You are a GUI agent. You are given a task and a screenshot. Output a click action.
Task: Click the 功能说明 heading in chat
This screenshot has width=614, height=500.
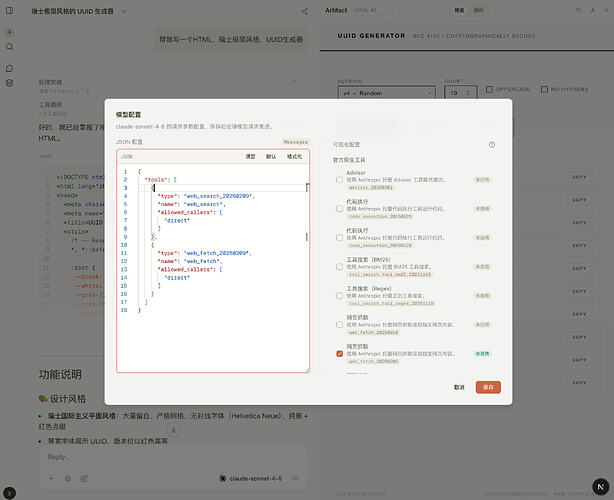click(x=60, y=374)
